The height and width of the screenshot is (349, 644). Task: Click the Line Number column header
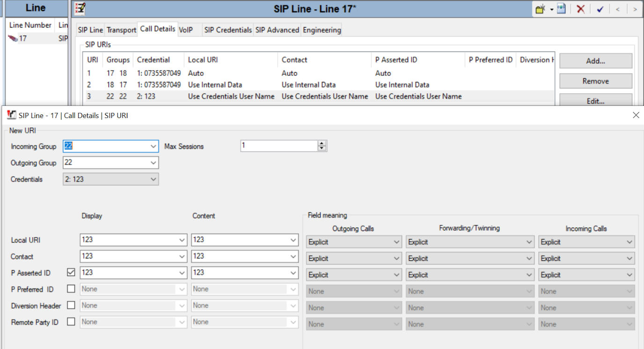click(x=30, y=25)
